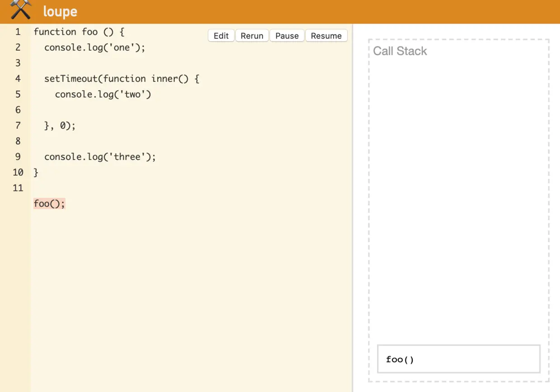Screen dimensions: 560x392
Task: Click the '}, 0);' line
Action: [60, 126]
